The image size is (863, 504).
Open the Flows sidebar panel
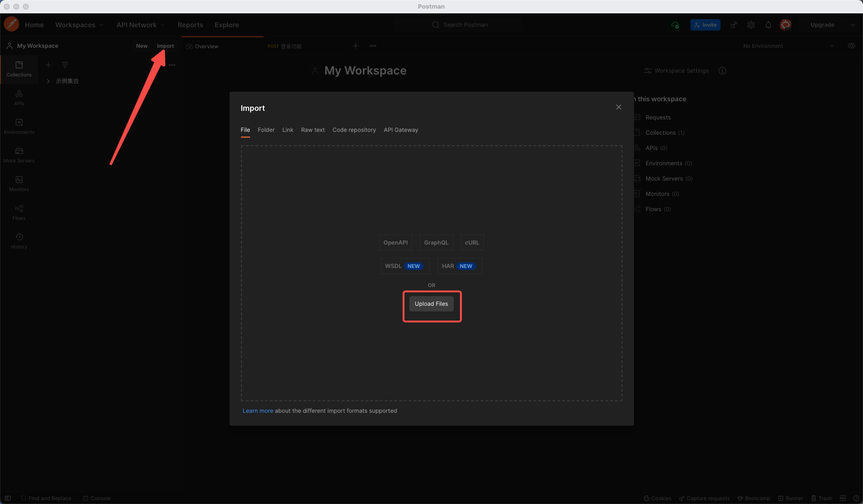[19, 213]
